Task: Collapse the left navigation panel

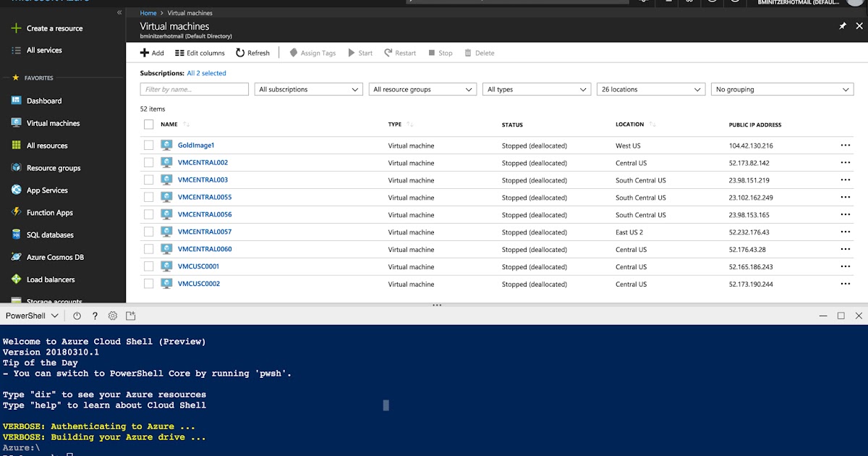Action: (x=118, y=12)
